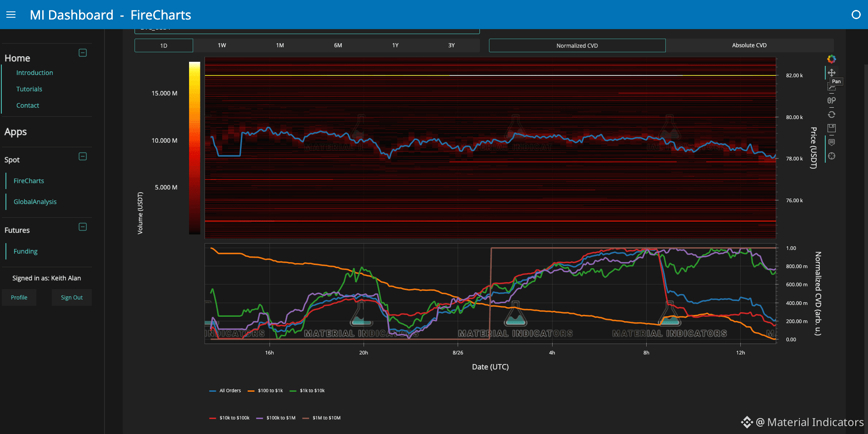Select the Pan tool in chart toolbar
The width and height of the screenshot is (868, 434).
tap(832, 73)
